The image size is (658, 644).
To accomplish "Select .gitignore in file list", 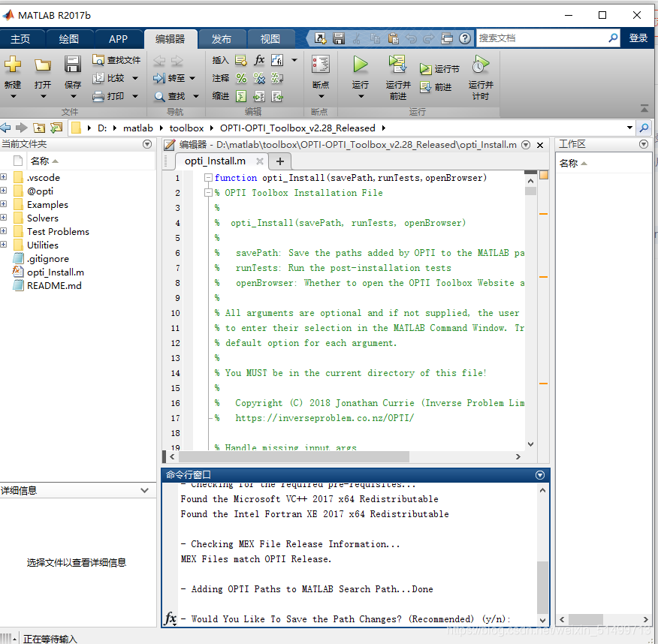I will pos(48,259).
